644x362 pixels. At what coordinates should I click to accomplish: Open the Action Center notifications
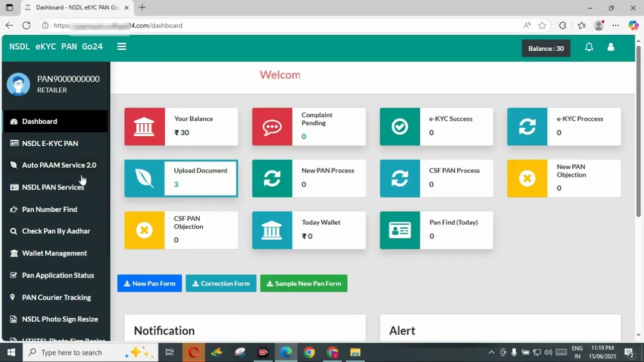click(x=629, y=352)
